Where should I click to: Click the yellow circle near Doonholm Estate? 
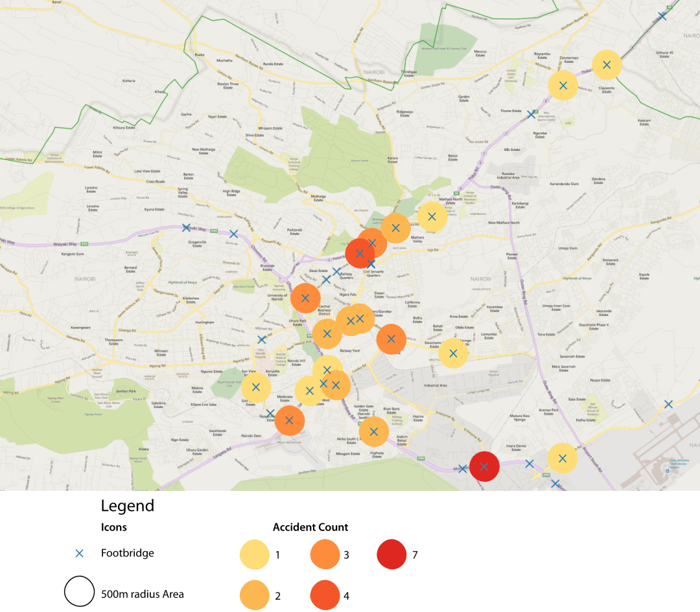pos(453,354)
